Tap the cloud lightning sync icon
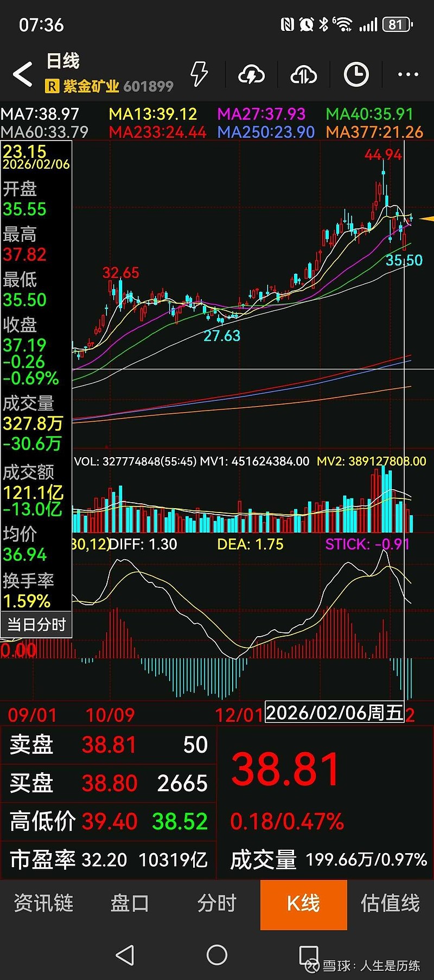This screenshot has height=980, width=434. coord(252,75)
